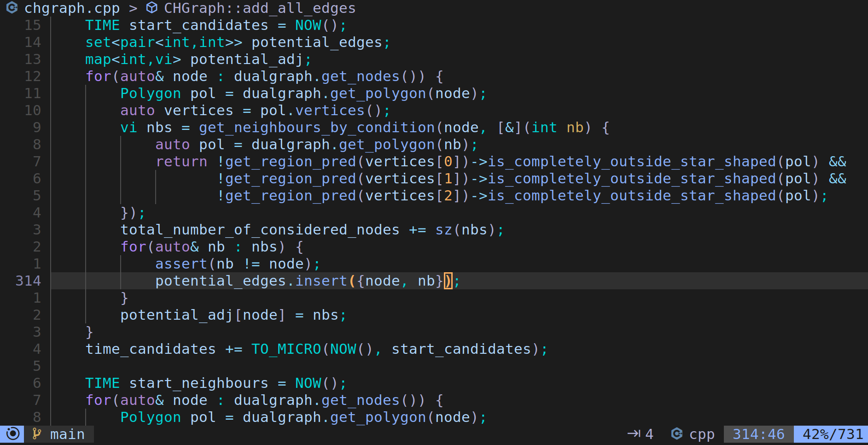Click the cpp filetype label in status bar
Image resolution: width=868 pixels, height=445 pixels.
coord(702,434)
